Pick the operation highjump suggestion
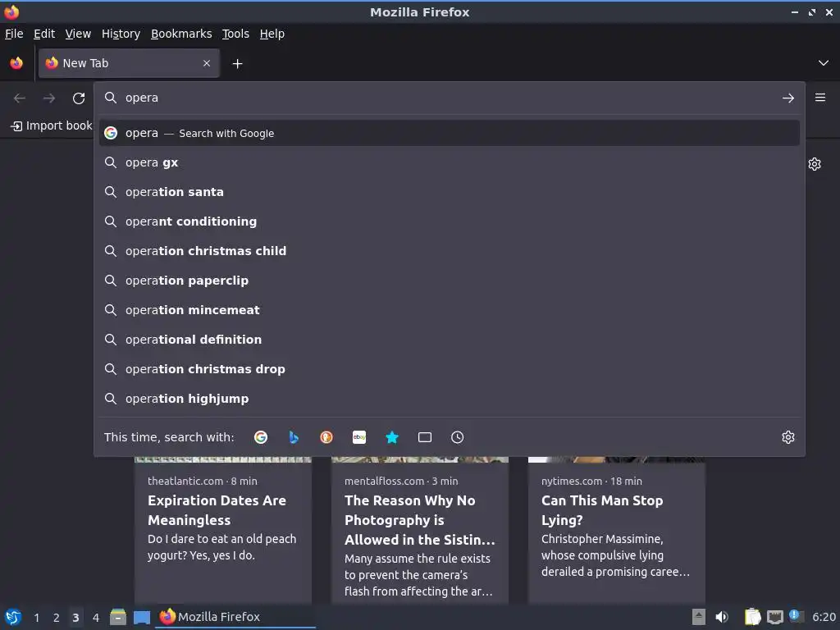This screenshot has width=840, height=630. (x=449, y=399)
